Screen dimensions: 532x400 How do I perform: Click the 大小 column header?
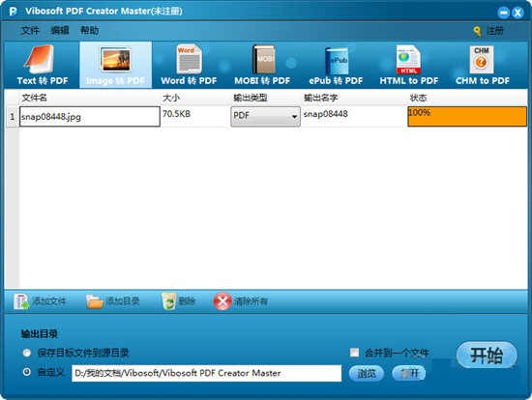tap(195, 98)
